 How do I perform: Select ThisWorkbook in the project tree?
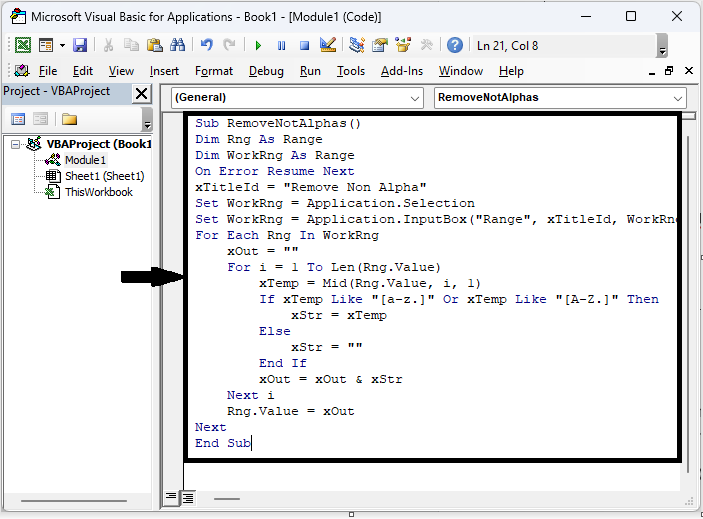[99, 192]
